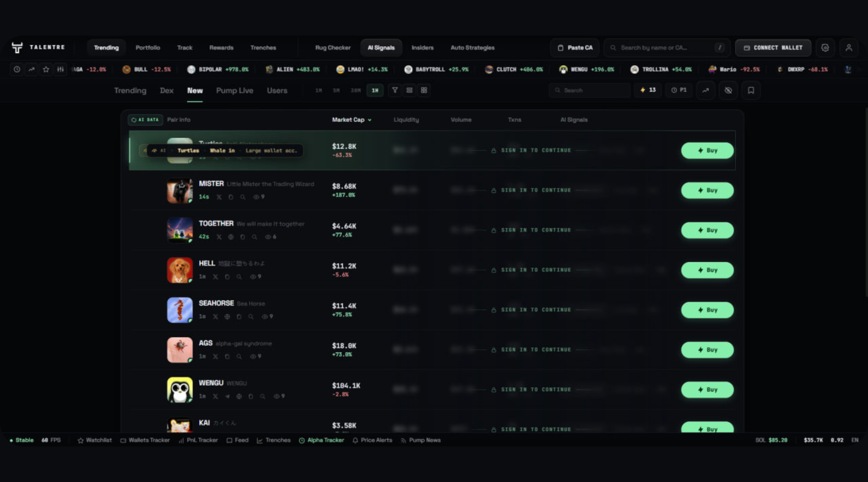Open the bookmark icon in filter bar

pos(751,90)
